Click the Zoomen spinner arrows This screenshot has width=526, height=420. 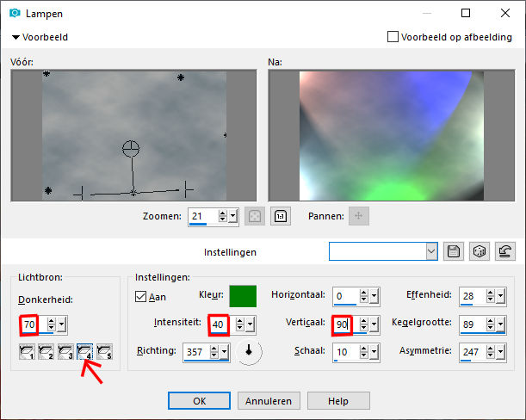tap(223, 216)
